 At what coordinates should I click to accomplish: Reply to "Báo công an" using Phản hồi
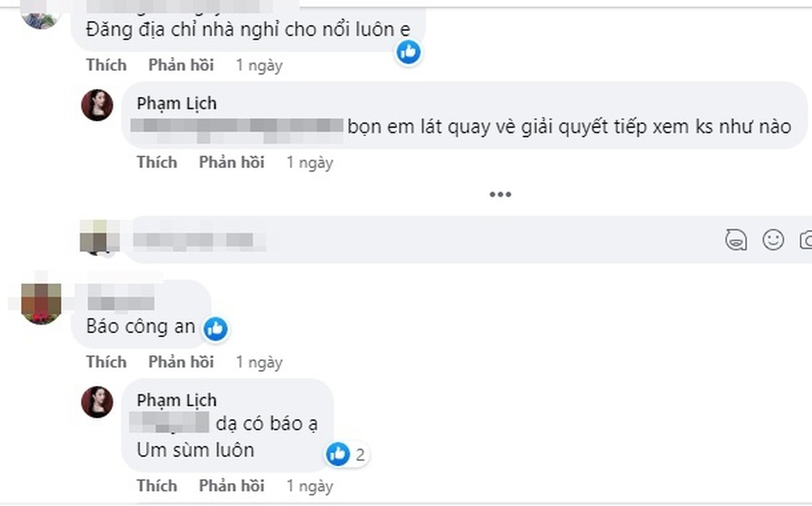tap(181, 362)
